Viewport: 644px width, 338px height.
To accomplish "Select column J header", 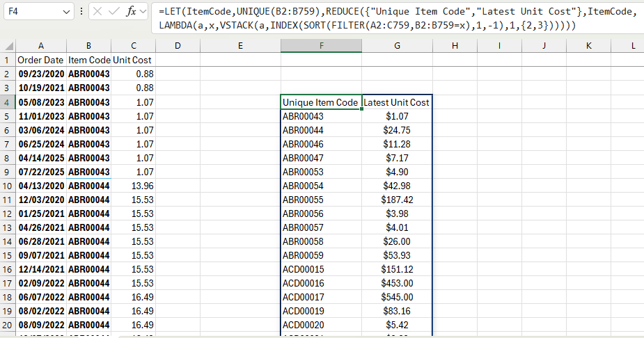I will (544, 46).
